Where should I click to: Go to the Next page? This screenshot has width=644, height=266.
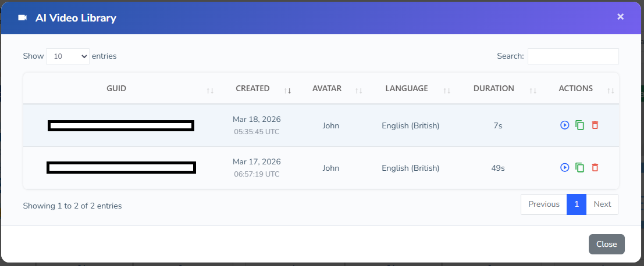click(602, 204)
